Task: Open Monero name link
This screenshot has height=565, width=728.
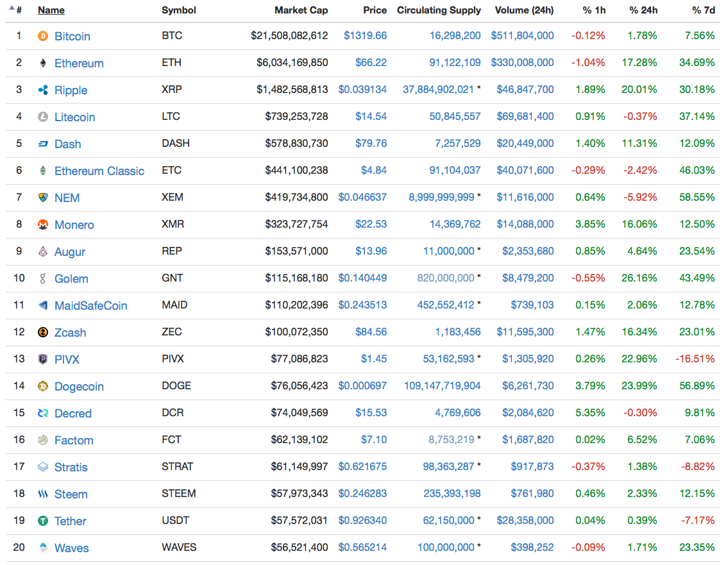Action: (x=74, y=224)
